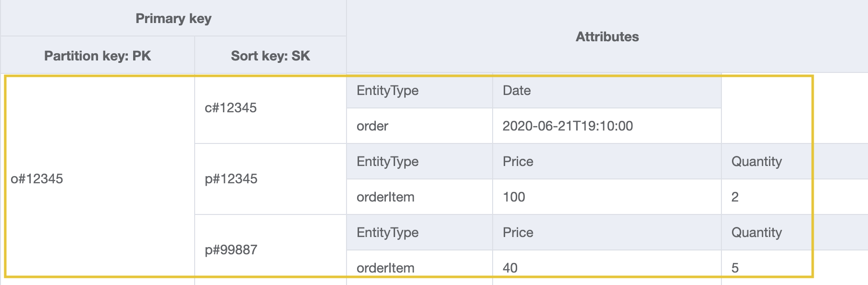Click EntityType label in the c#12345 row
The width and height of the screenshot is (868, 285).
point(387,91)
